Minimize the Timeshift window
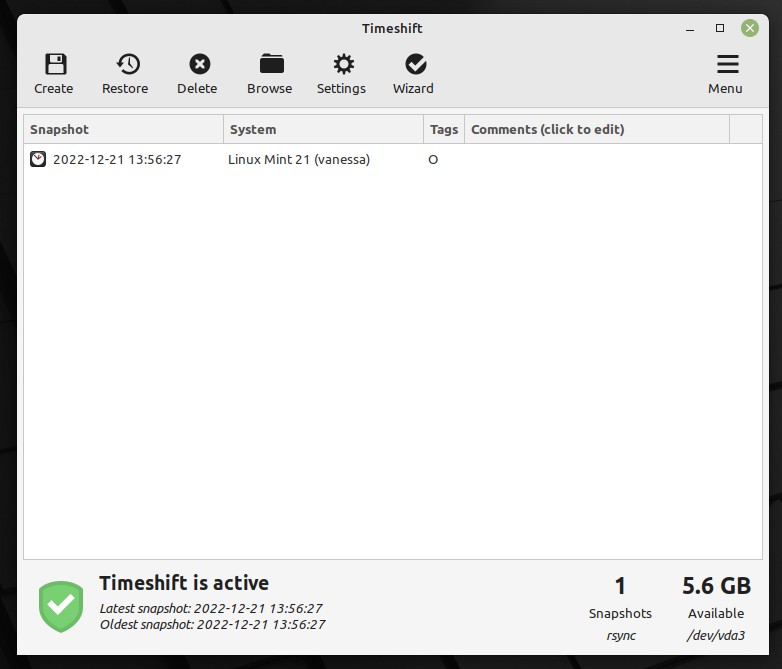 [x=690, y=28]
